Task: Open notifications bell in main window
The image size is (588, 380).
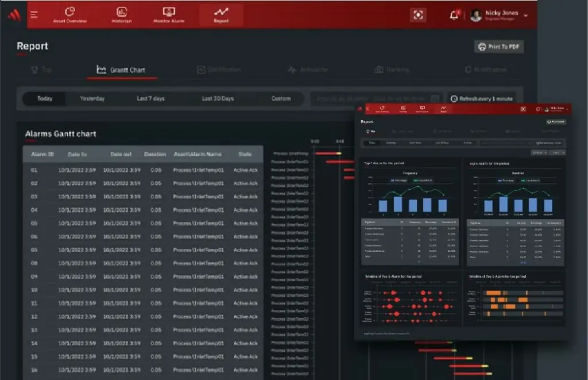Action: pos(454,15)
